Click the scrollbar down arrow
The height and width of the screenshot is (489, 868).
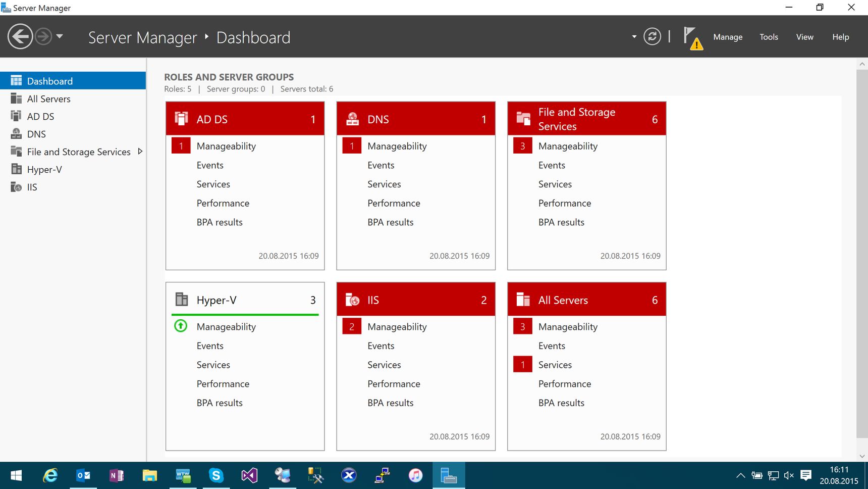pyautogui.click(x=862, y=456)
